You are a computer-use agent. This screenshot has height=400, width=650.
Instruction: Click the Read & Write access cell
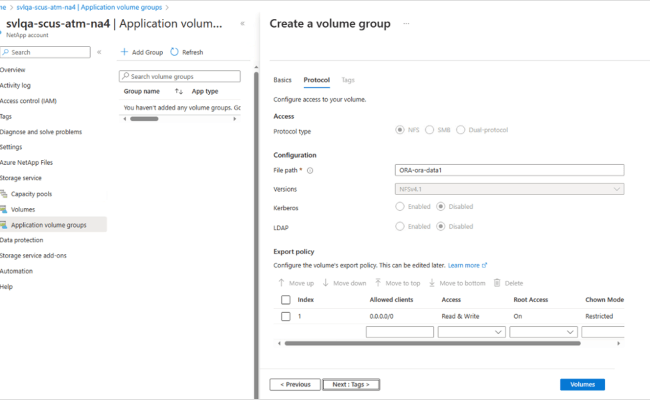click(460, 316)
